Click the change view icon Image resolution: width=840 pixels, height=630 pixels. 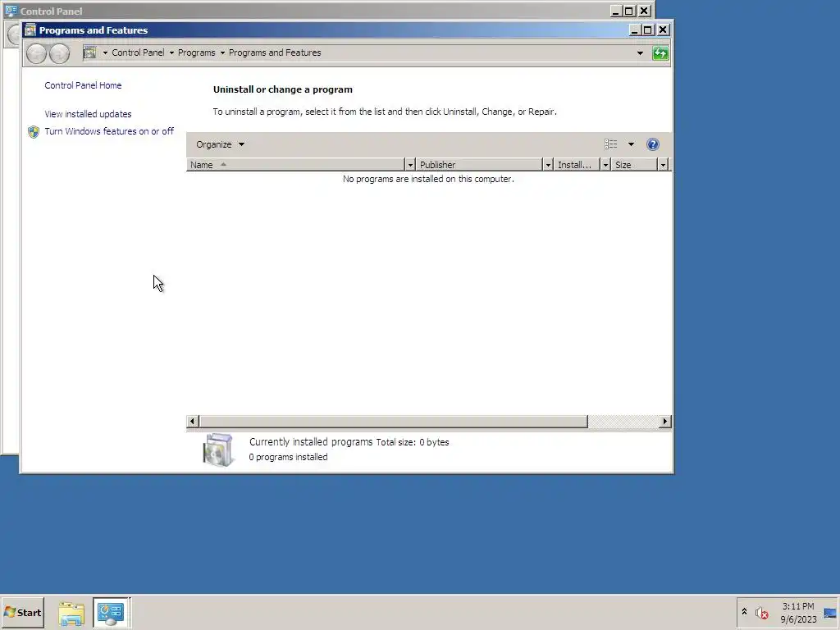610,144
